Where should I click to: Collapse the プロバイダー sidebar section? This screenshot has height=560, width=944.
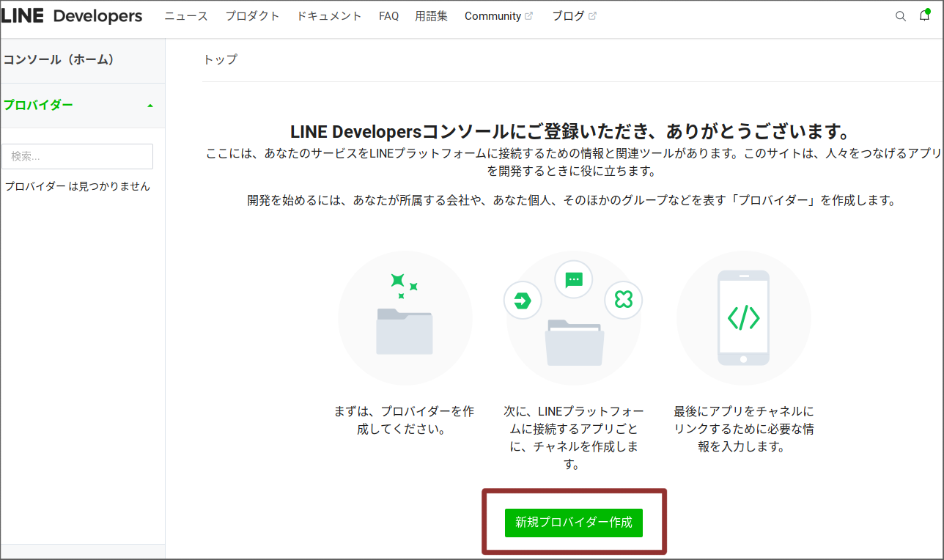coord(152,106)
